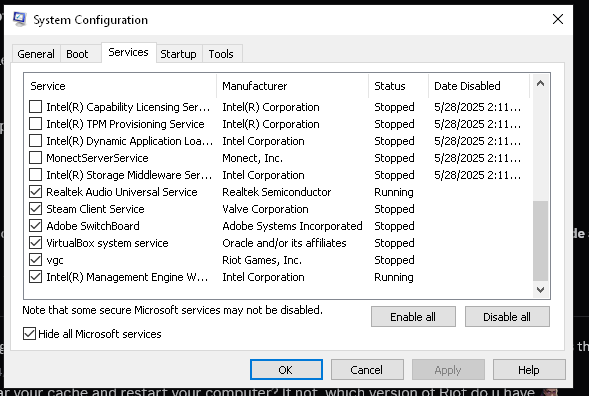589x396 pixels.
Task: Enable Intel(R) Capability Licensing Service checkbox
Action: click(36, 107)
